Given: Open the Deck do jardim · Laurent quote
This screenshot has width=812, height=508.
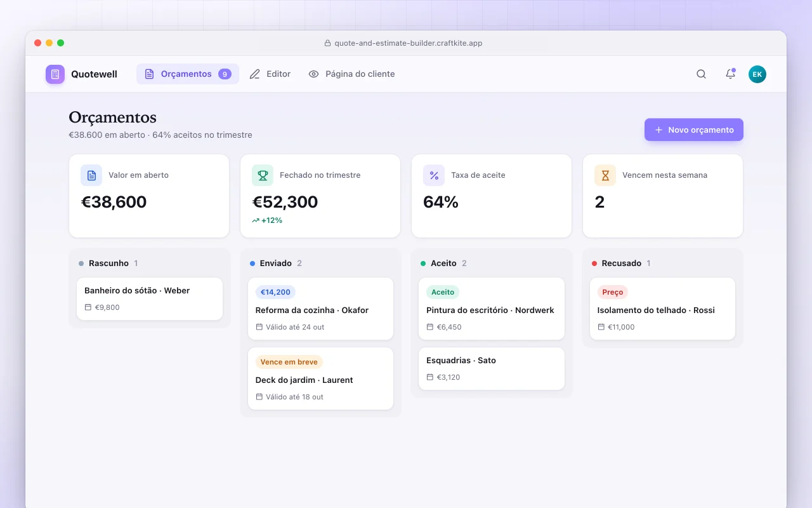Looking at the screenshot, I should coord(320,378).
